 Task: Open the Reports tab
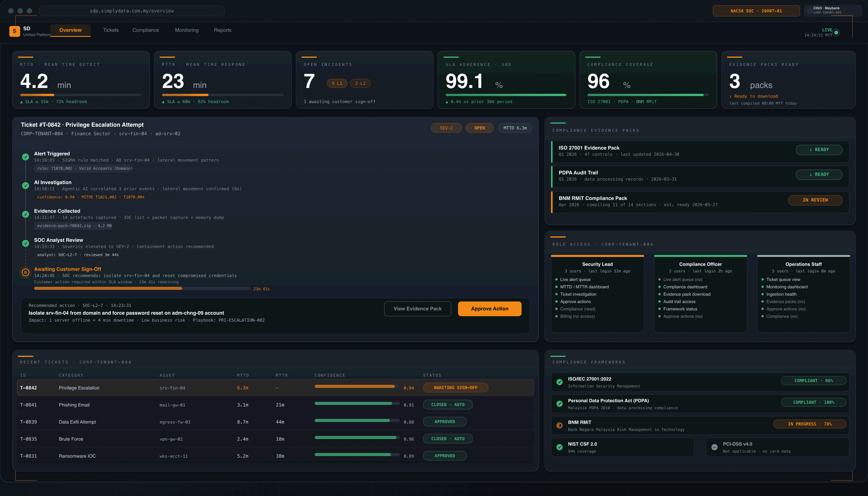click(x=222, y=30)
